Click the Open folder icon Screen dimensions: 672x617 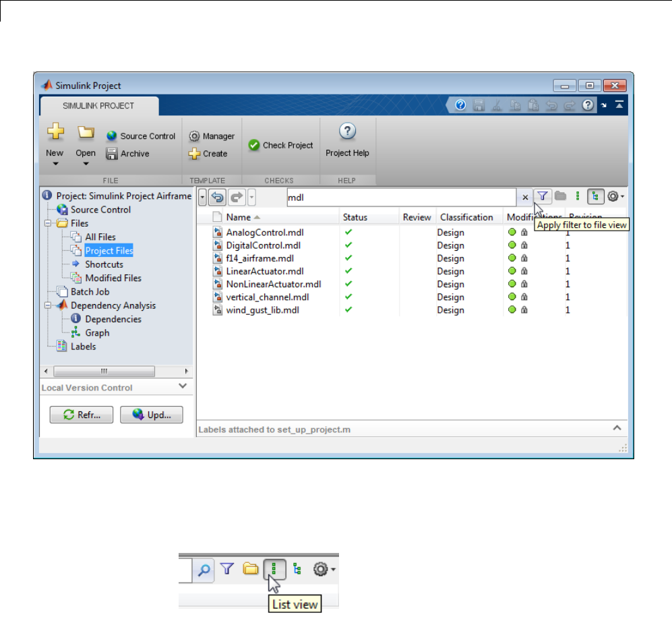[x=86, y=132]
